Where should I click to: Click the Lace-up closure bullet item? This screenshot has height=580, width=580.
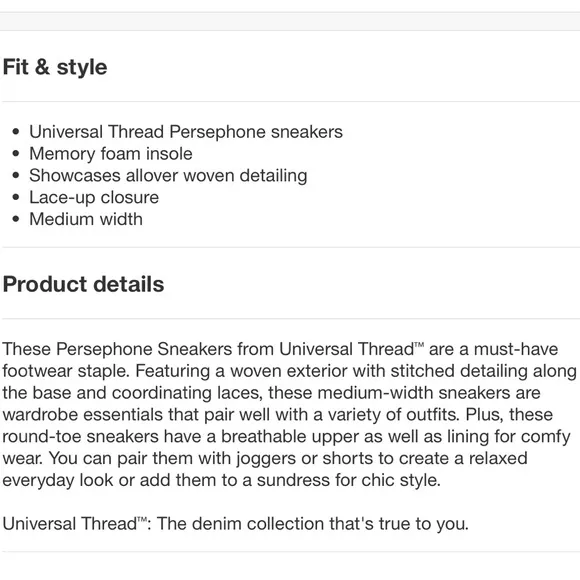94,198
